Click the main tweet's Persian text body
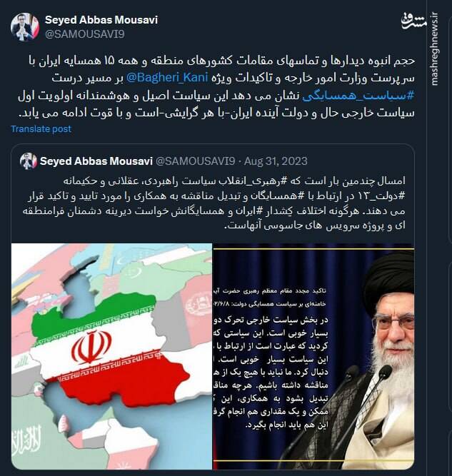The image size is (452, 476). (x=216, y=87)
